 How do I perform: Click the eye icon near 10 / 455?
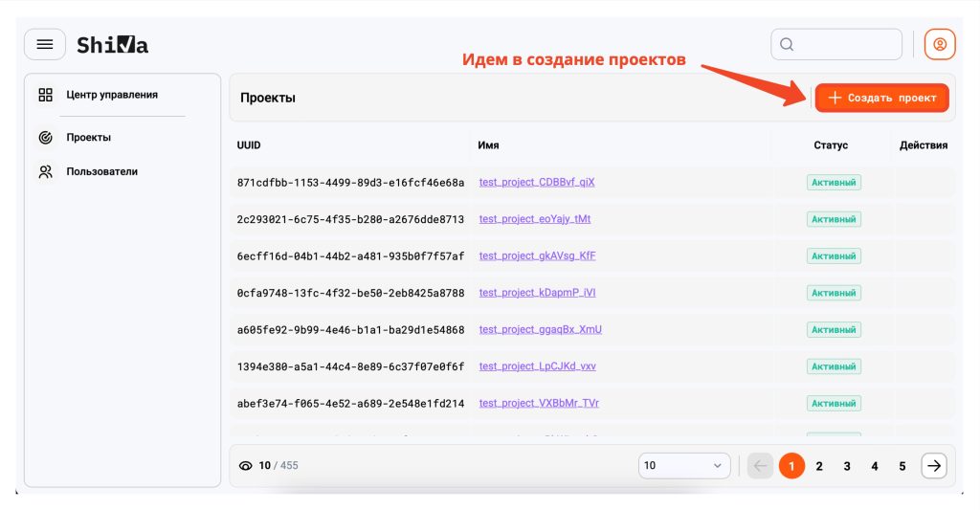pos(246,466)
